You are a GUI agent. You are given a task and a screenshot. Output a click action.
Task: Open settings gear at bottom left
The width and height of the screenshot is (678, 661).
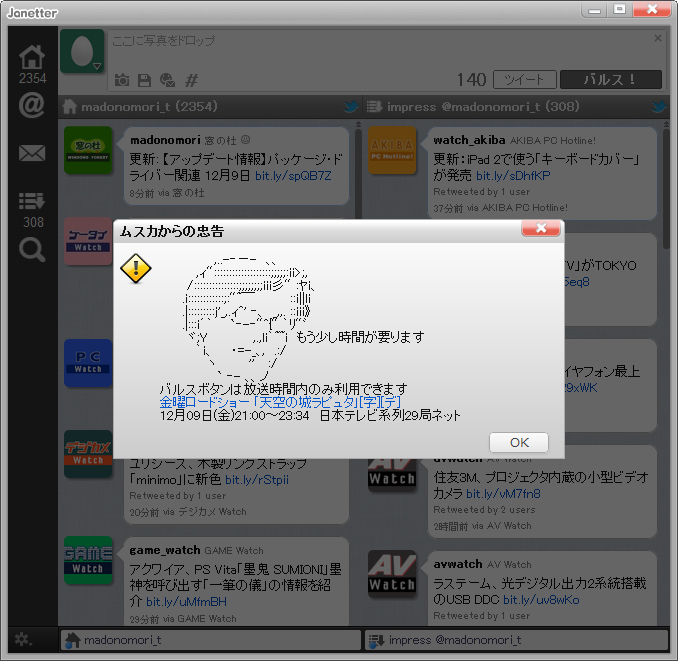click(x=22, y=639)
